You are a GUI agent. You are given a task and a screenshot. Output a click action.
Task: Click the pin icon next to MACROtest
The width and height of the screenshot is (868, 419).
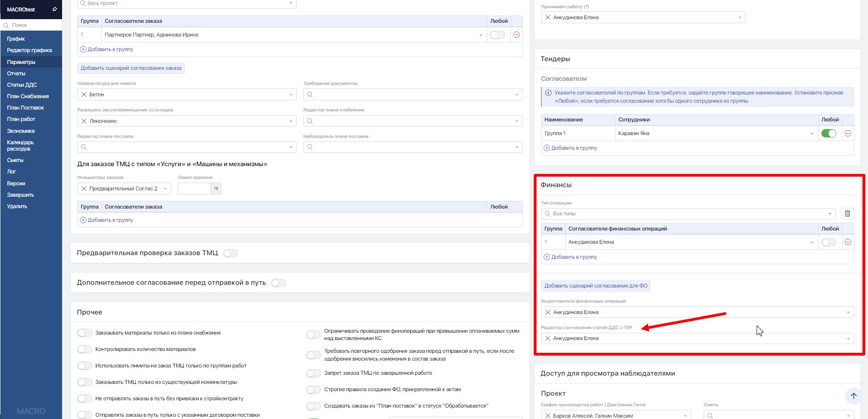click(55, 9)
